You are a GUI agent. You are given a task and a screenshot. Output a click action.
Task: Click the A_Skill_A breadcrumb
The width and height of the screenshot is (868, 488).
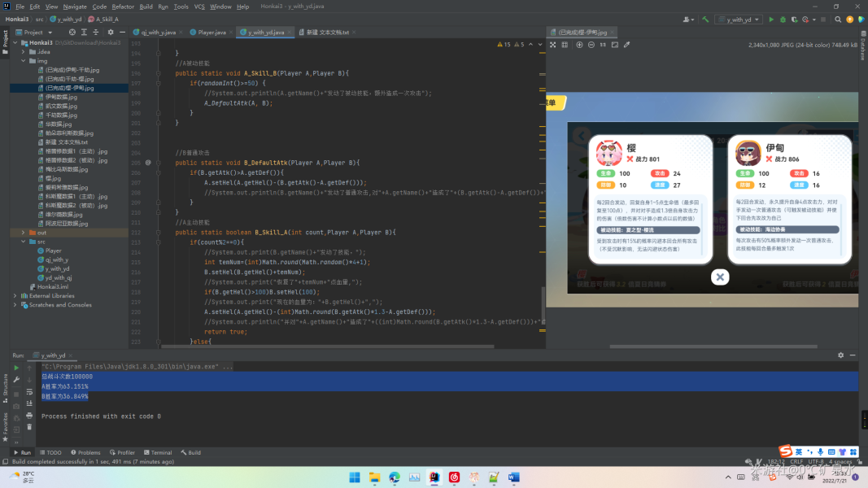pos(103,20)
